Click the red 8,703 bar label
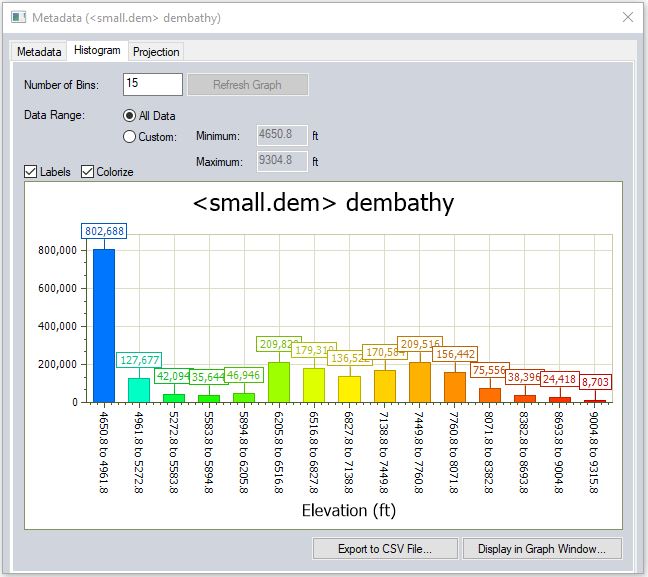648x577 pixels. (596, 382)
